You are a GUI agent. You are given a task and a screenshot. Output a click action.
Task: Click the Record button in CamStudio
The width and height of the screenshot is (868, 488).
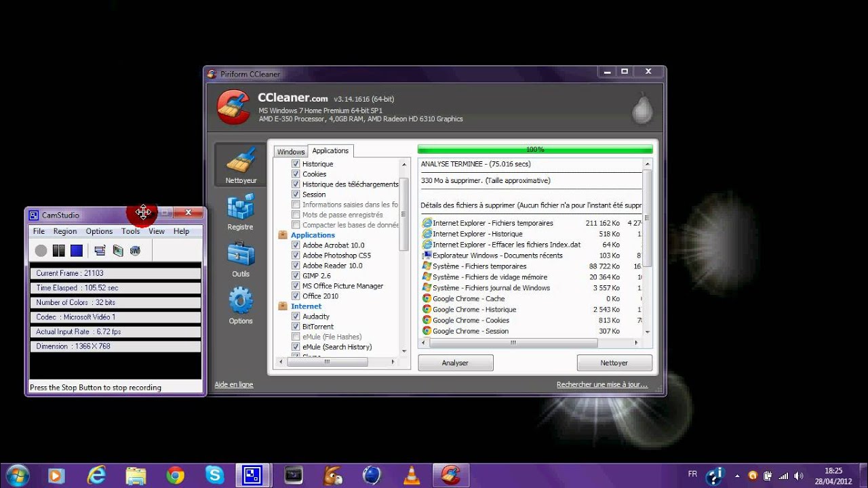[41, 251]
